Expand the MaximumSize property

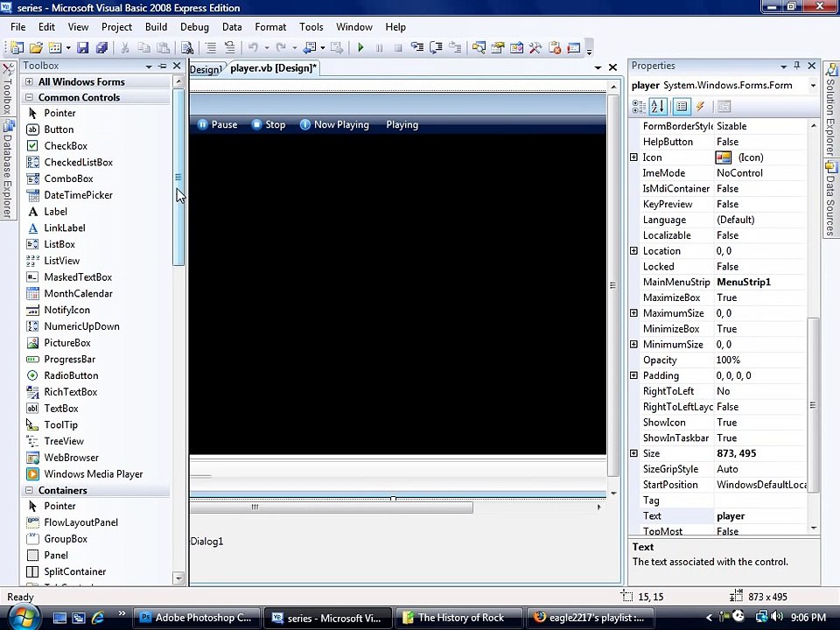tap(633, 313)
